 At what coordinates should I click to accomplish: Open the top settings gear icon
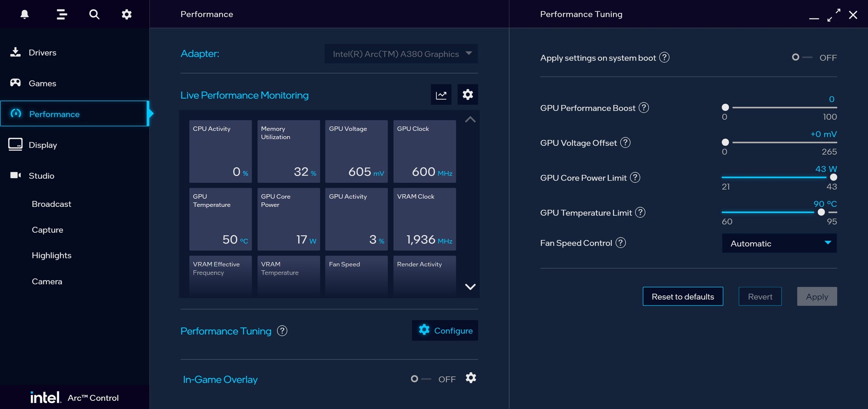(127, 14)
